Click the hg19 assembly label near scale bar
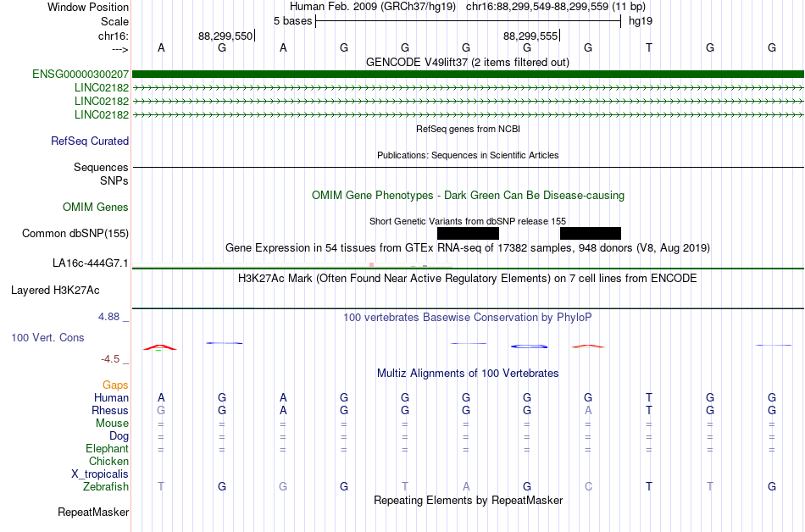Viewport: 805px width, 532px height. click(641, 21)
